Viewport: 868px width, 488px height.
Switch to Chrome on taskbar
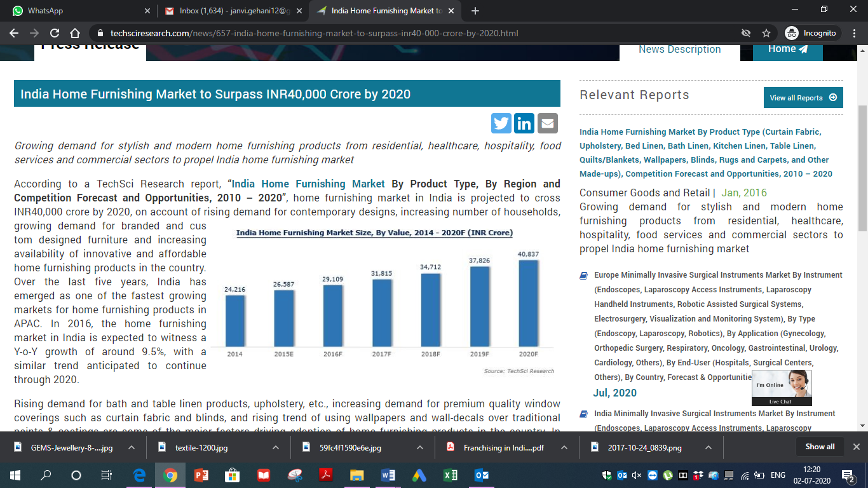170,475
